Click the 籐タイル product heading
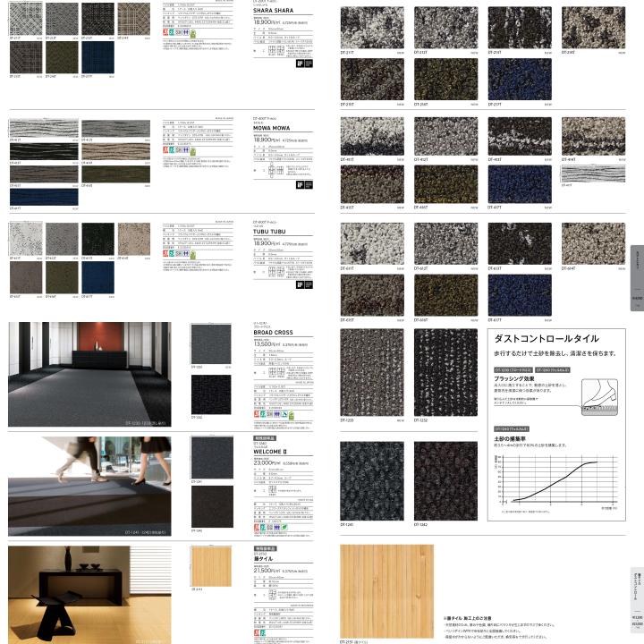The image size is (644, 644). click(x=263, y=559)
